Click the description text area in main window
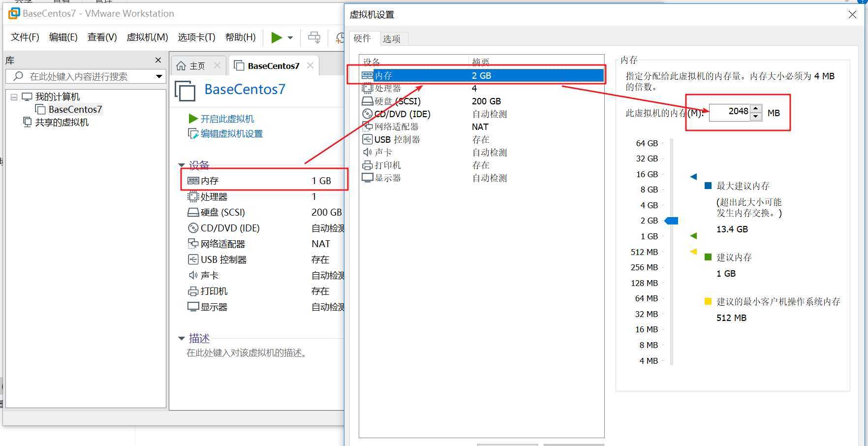The height and width of the screenshot is (446, 868). 247,353
